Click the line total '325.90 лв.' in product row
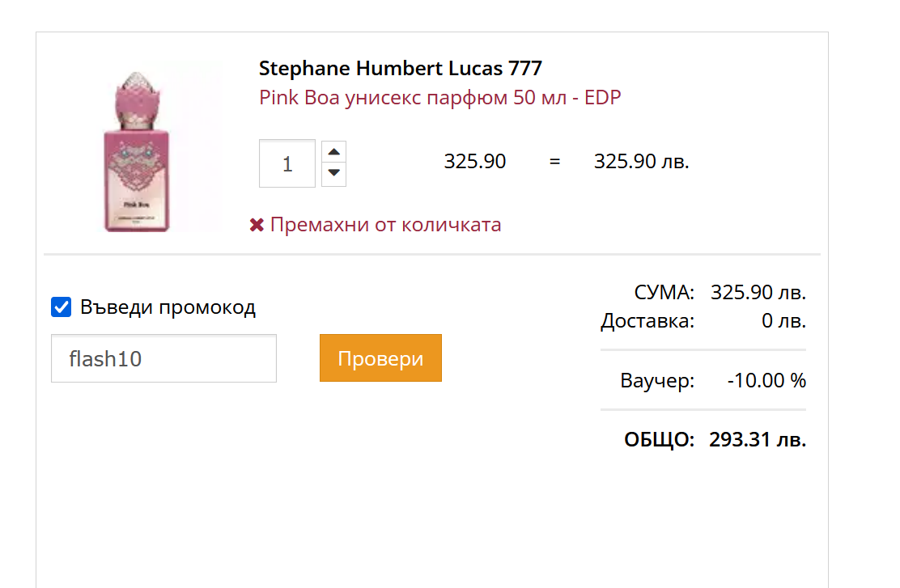Screen dimensions: 900x588 point(641,162)
